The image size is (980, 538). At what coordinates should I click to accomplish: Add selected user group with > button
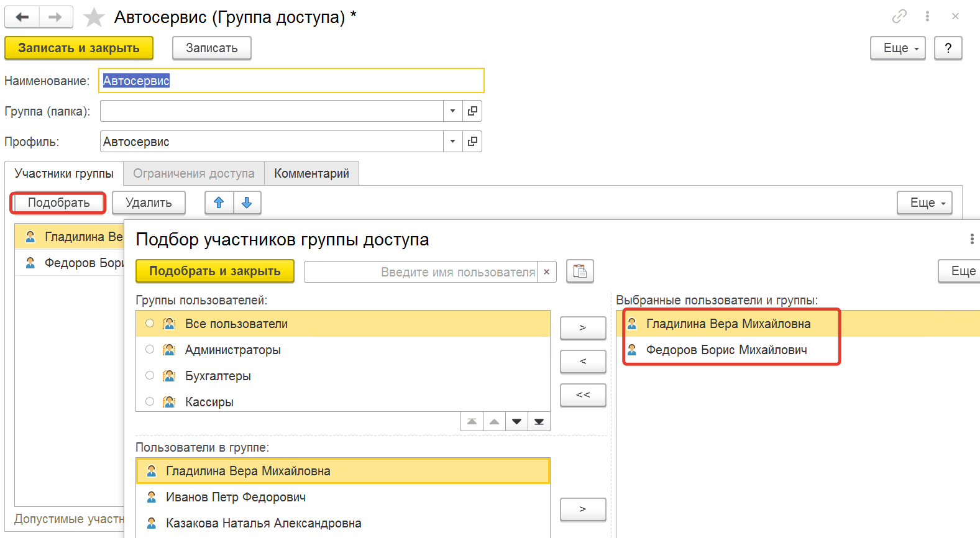click(x=583, y=327)
